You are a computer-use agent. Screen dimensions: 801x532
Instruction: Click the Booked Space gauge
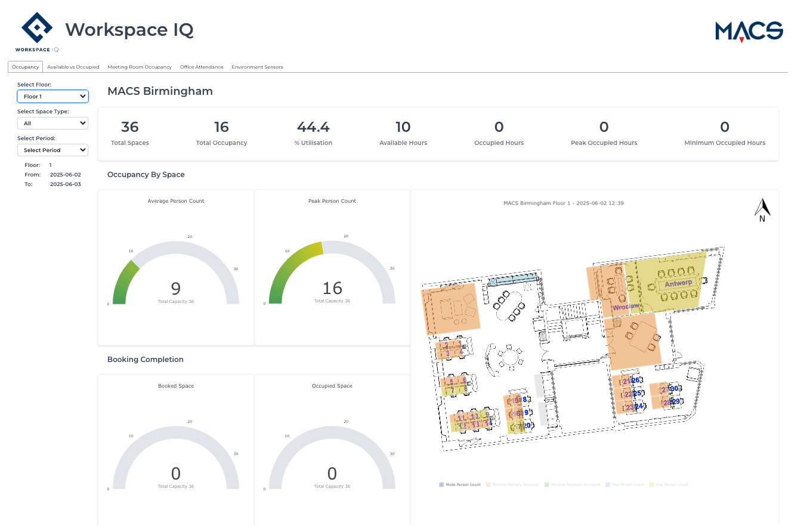(x=176, y=458)
